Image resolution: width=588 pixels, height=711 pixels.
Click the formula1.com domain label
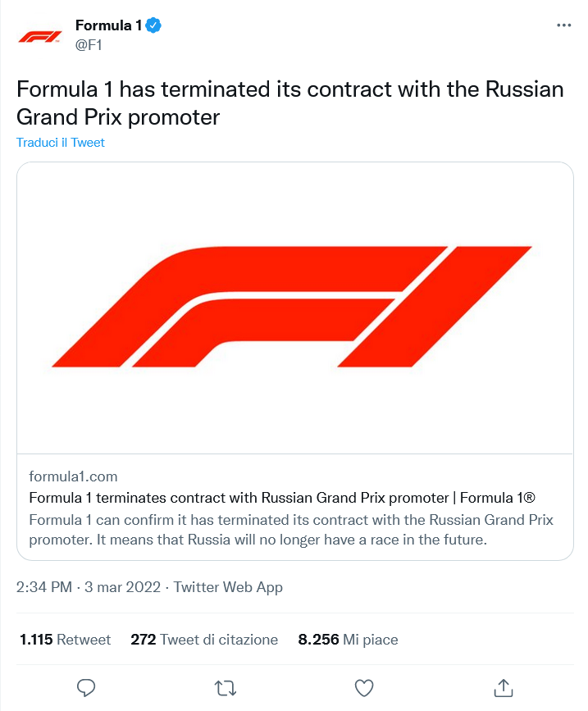click(x=73, y=476)
